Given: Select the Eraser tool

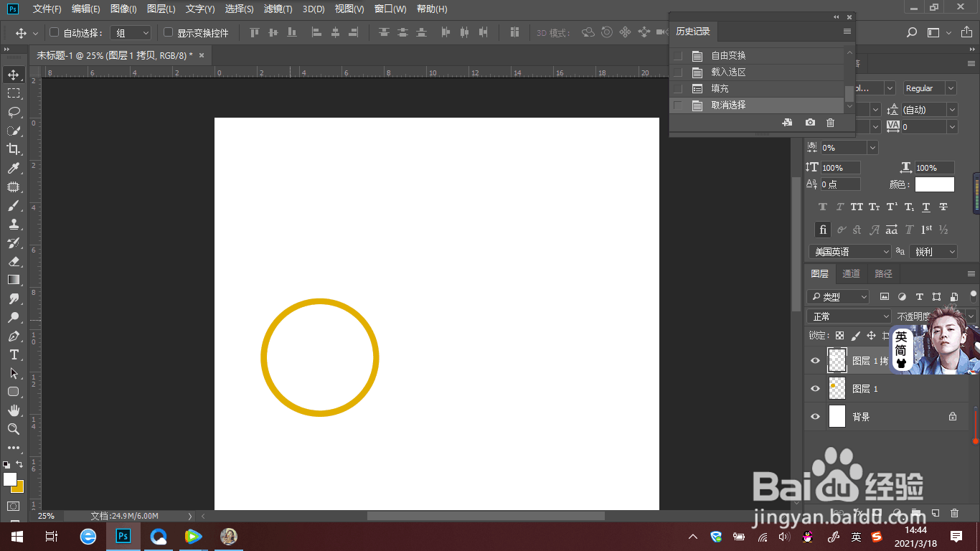Looking at the screenshot, I should [x=14, y=261].
